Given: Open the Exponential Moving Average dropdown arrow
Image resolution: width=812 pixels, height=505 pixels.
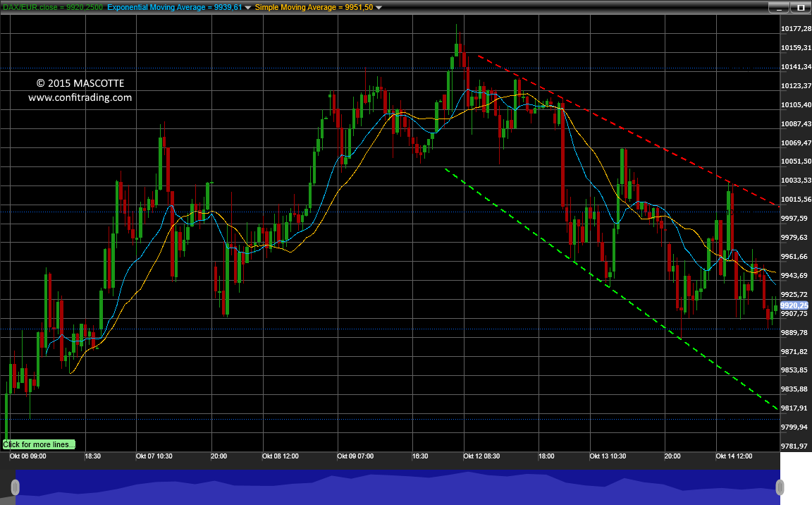Looking at the screenshot, I should 247,8.
